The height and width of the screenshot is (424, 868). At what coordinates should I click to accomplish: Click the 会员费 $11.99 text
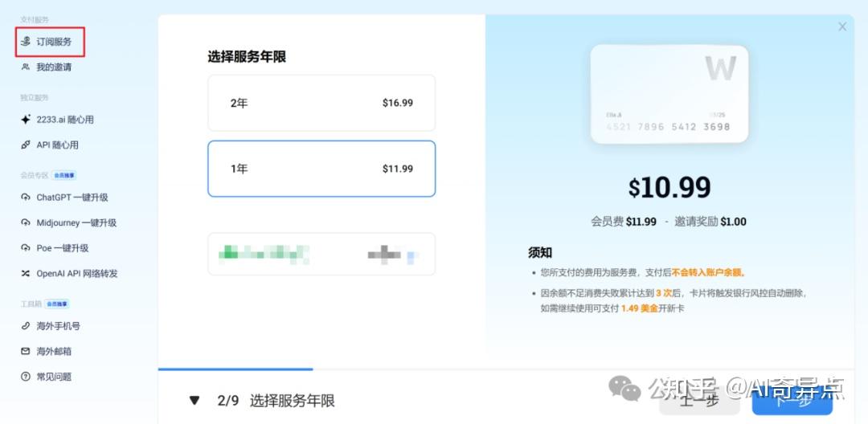click(x=624, y=222)
